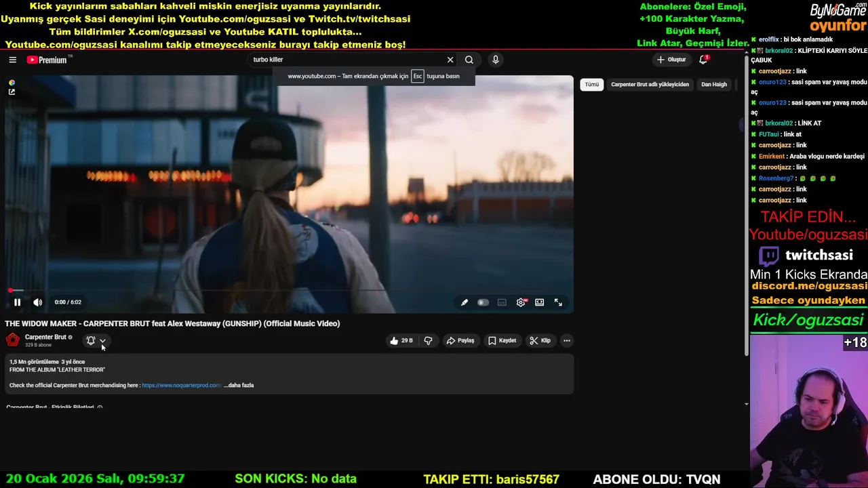The image size is (868, 488).
Task: Click the streamer webcam feed
Action: 809,411
